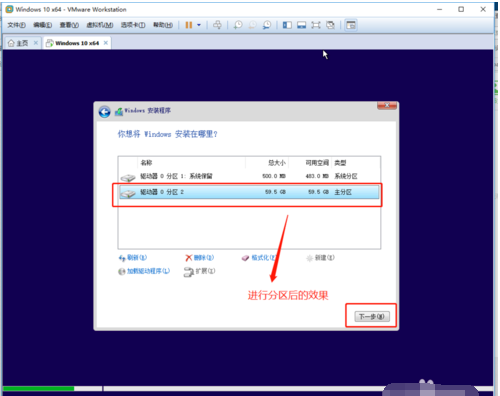The height and width of the screenshot is (396, 500).
Task: Close the 主页 tab
Action: (x=36, y=43)
